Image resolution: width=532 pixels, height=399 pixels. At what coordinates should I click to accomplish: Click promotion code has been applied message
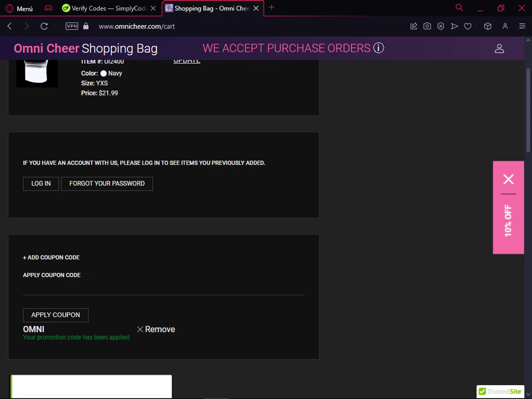point(76,337)
